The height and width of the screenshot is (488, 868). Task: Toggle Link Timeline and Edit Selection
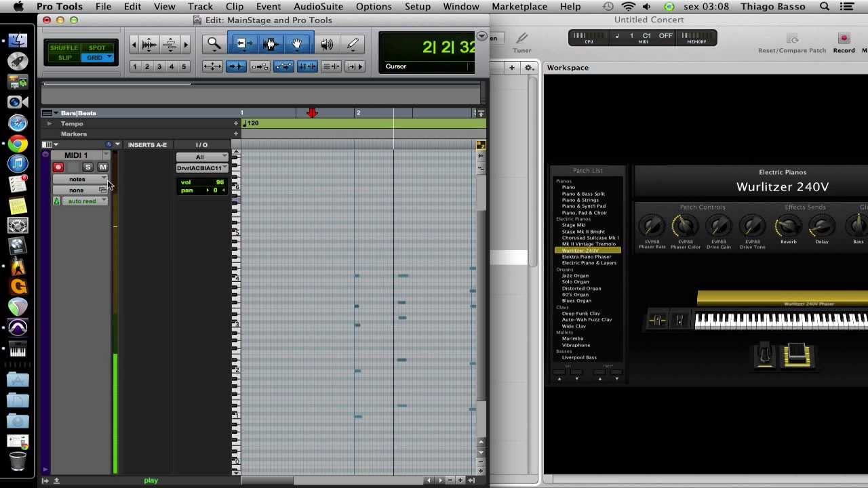(x=307, y=66)
